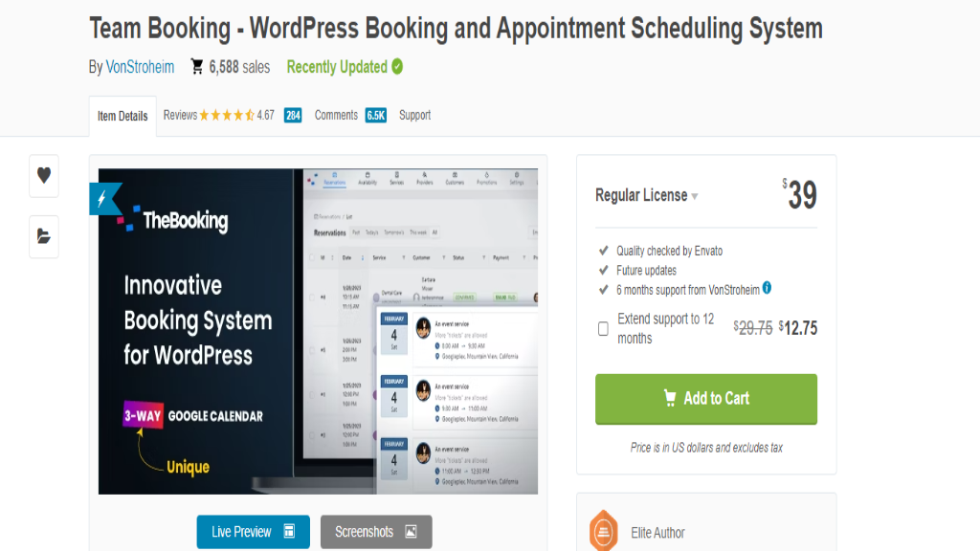This screenshot has height=551, width=980.
Task: Click the Recently Updated green checkmark badge
Action: point(397,66)
